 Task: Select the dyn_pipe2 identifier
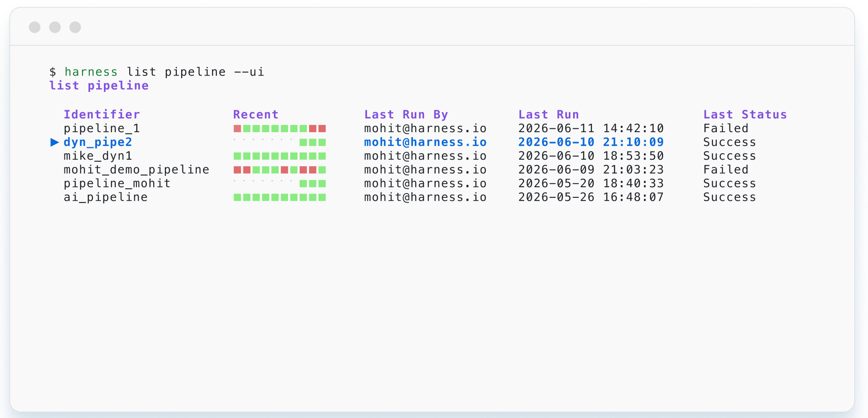[x=98, y=142]
